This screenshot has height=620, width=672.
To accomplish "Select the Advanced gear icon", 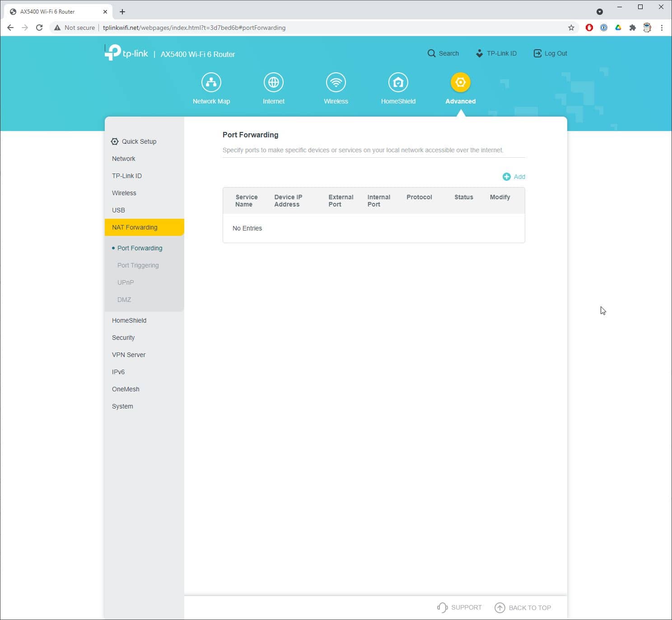I will coord(461,82).
